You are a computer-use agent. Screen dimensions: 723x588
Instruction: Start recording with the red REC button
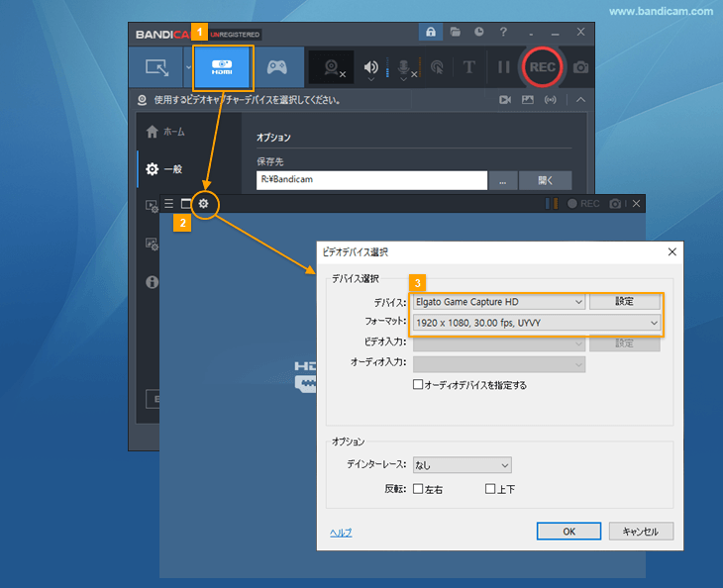click(543, 67)
